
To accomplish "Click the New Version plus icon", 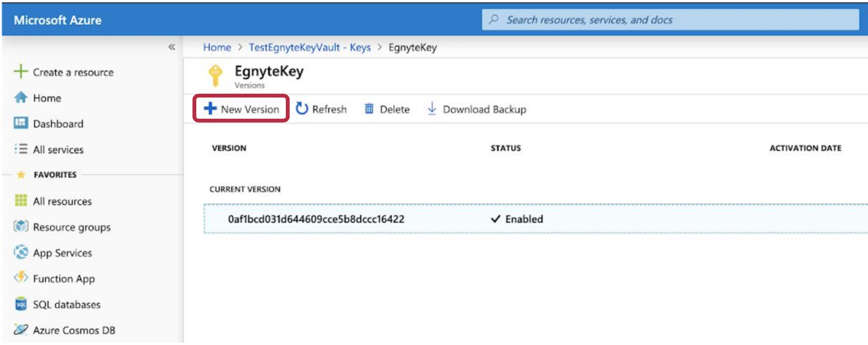I will [210, 109].
